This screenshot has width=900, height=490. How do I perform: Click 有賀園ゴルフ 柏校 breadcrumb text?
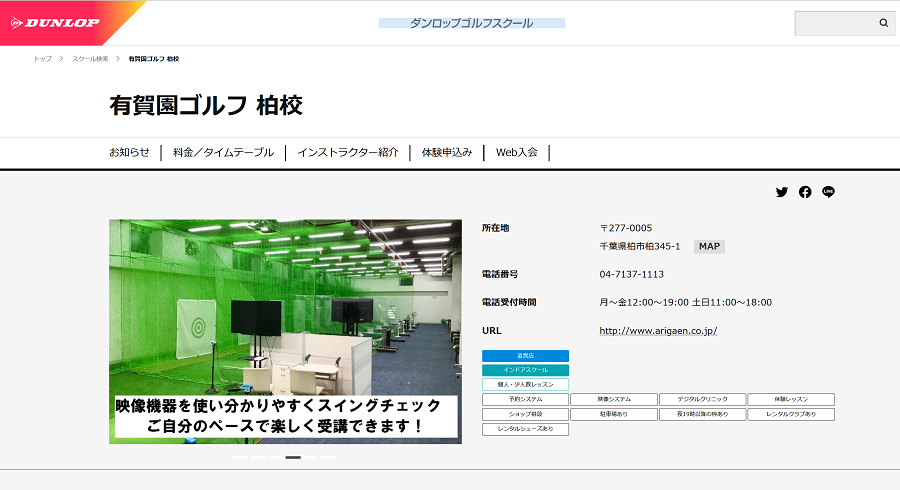click(154, 59)
